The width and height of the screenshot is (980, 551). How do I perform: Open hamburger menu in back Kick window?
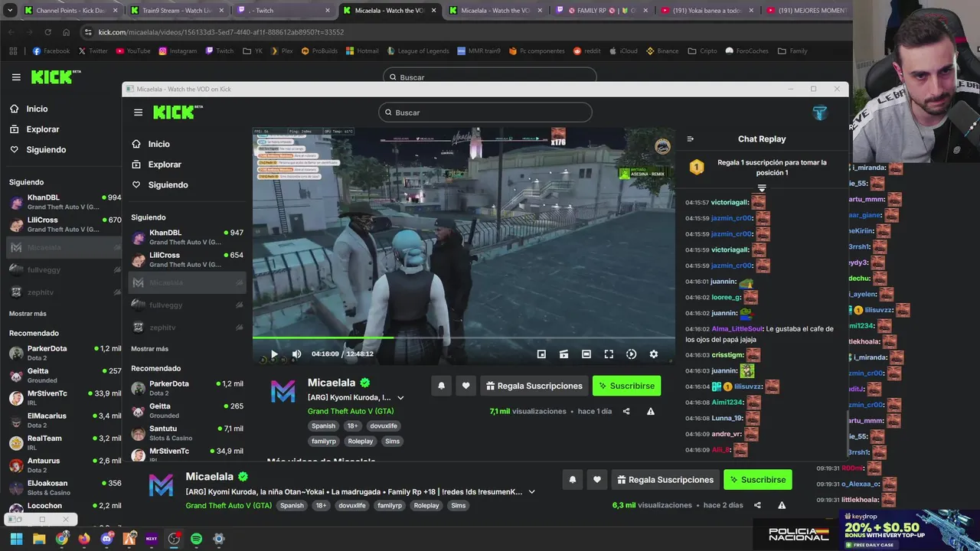point(16,77)
